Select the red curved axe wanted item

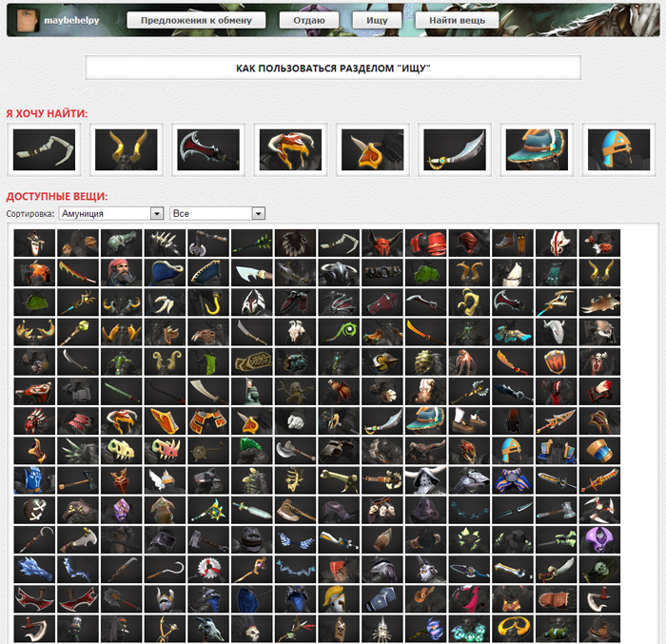click(x=208, y=150)
